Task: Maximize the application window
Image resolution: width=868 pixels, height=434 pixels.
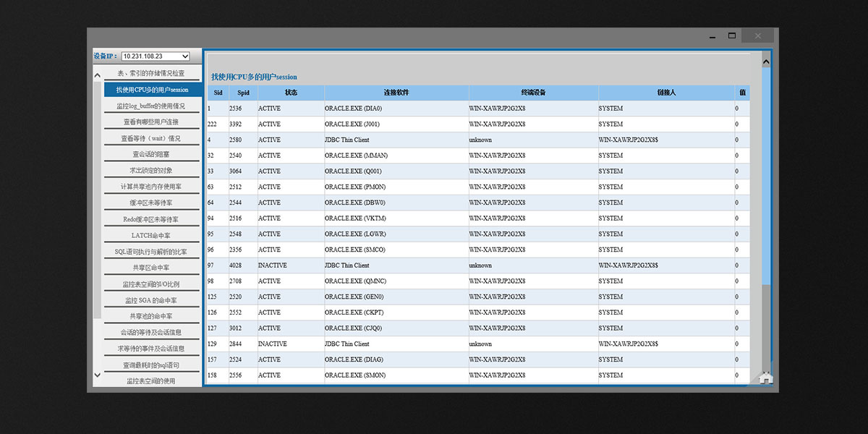Action: pos(732,36)
